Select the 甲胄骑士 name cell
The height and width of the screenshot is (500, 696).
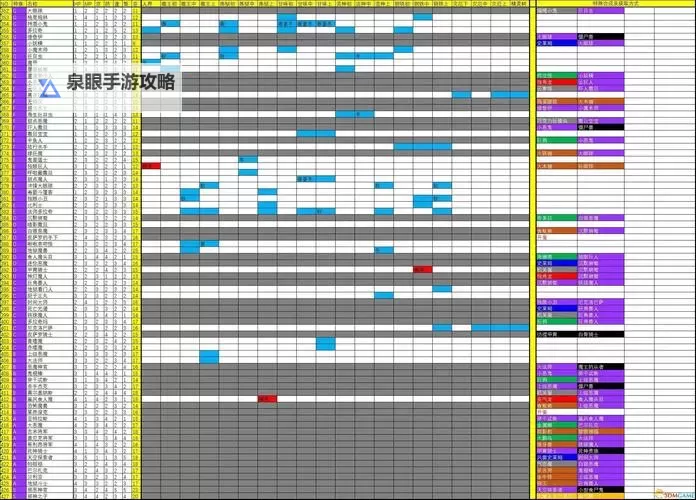click(x=50, y=270)
